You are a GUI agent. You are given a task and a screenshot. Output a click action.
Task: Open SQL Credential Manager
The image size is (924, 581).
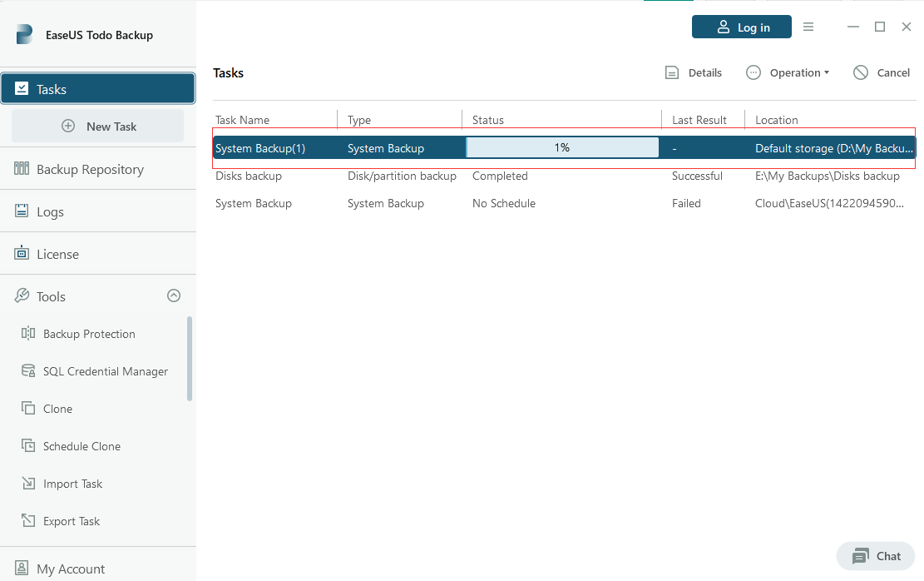(106, 371)
